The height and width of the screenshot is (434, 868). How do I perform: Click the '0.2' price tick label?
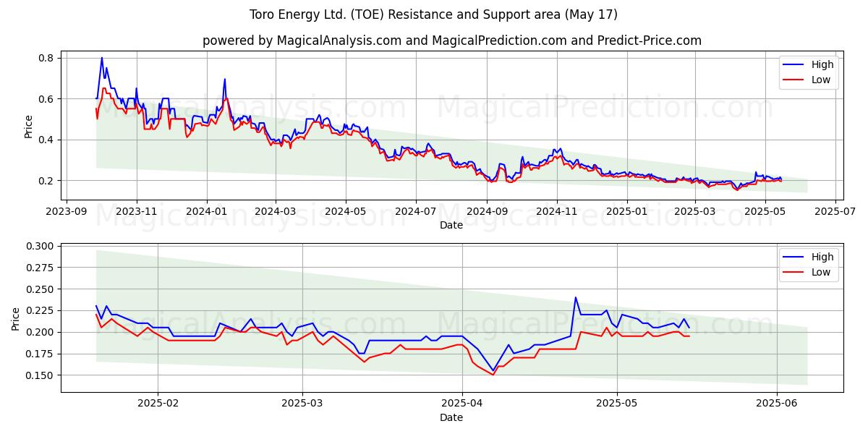[47, 181]
